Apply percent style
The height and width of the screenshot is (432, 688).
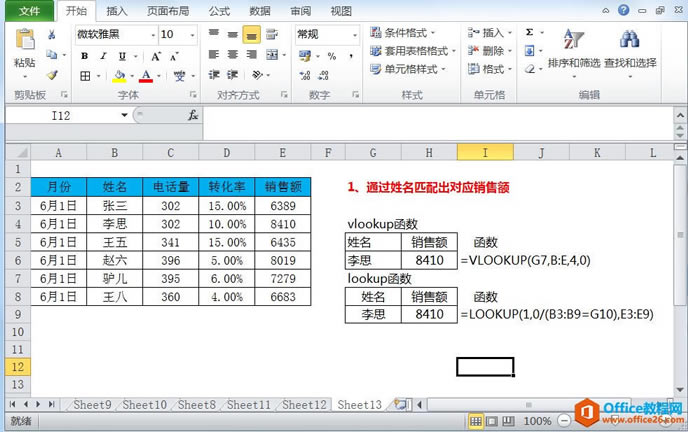[332, 56]
